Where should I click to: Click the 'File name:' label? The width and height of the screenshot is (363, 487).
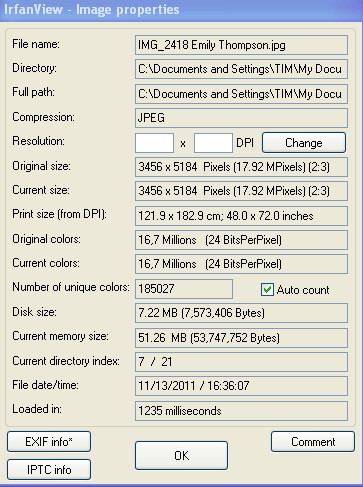pyautogui.click(x=36, y=44)
